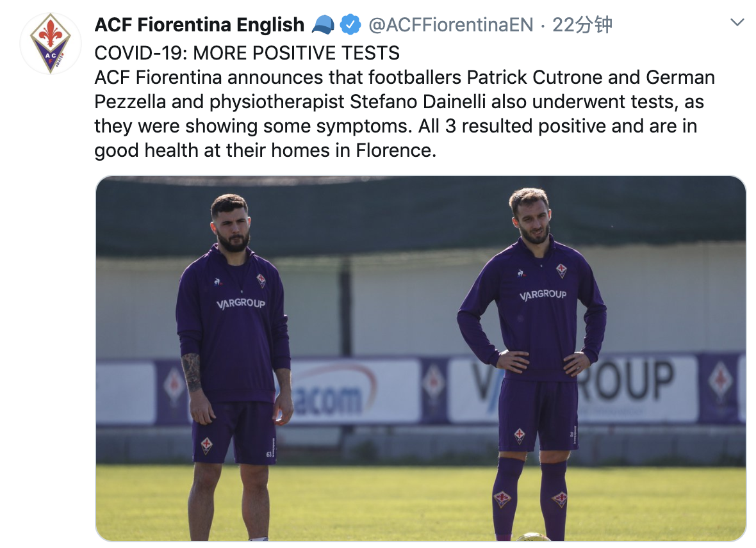This screenshot has height=548, width=756.
Task: Click VARGROUP logo on left player's shirt
Action: (x=240, y=303)
